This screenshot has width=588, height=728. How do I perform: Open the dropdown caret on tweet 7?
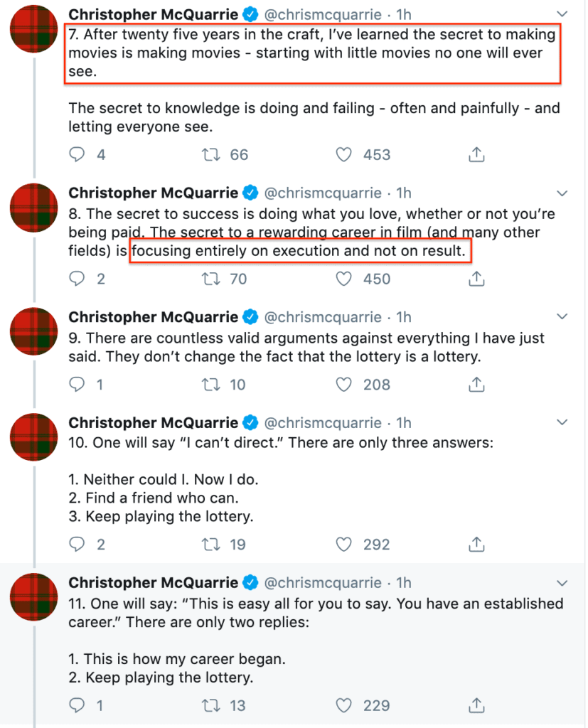point(562,14)
